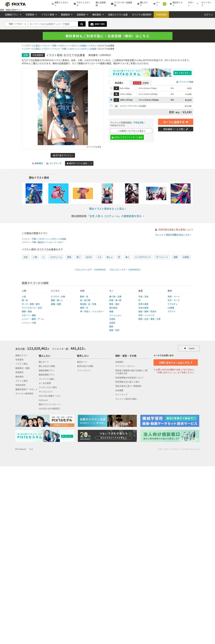Open 購入ガイド in the header
Viewport: 215px width, 644px height.
143,4
